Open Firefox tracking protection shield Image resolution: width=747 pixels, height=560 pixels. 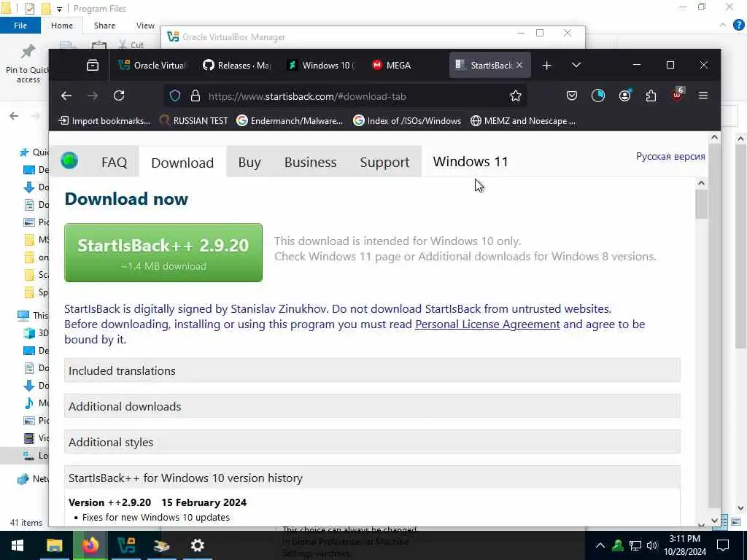click(x=175, y=96)
